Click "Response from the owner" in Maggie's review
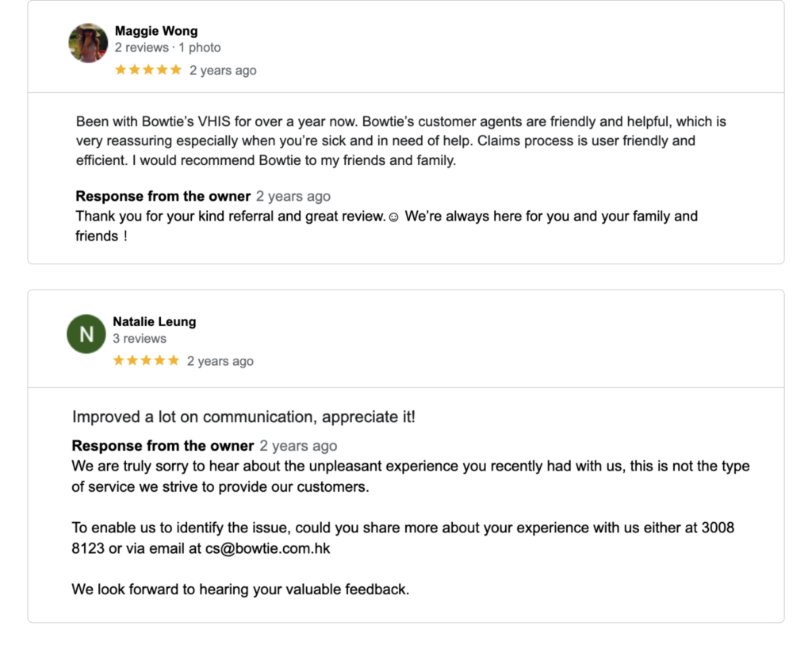The height and width of the screenshot is (653, 812). [x=163, y=196]
